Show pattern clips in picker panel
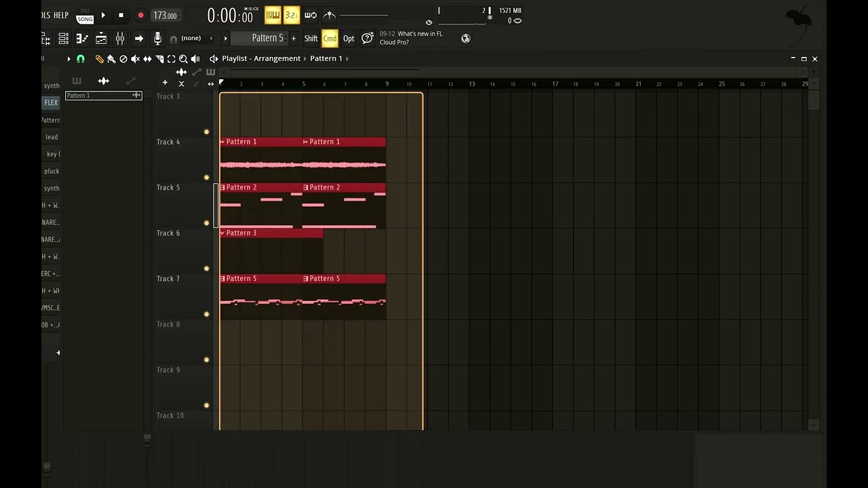The image size is (868, 488). tap(77, 81)
